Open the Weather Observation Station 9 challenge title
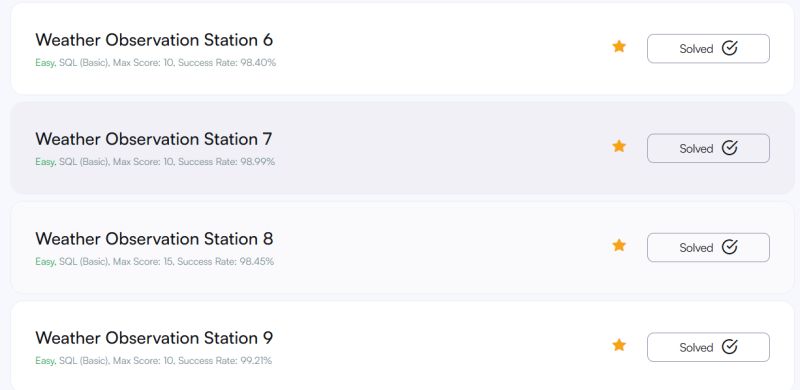 (154, 337)
